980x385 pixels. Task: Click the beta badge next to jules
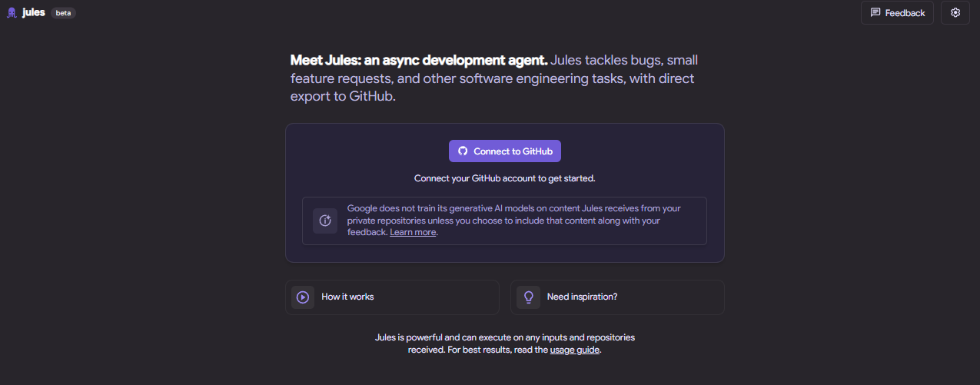point(63,13)
